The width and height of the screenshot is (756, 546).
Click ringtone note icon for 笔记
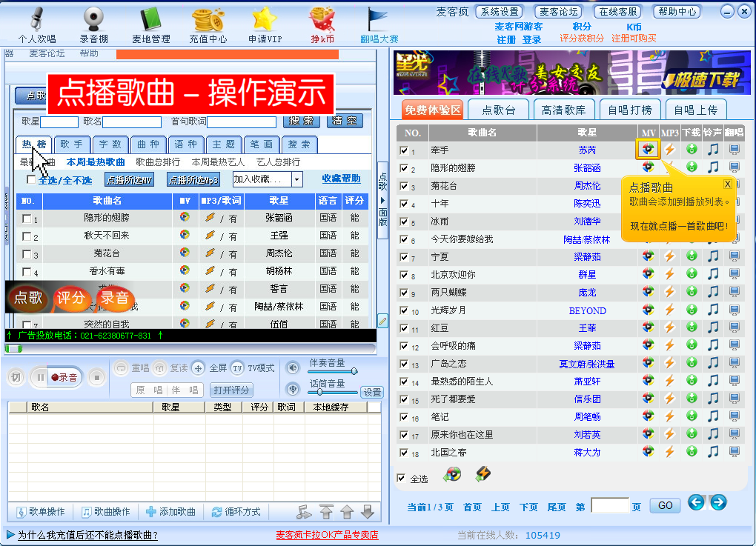(713, 416)
